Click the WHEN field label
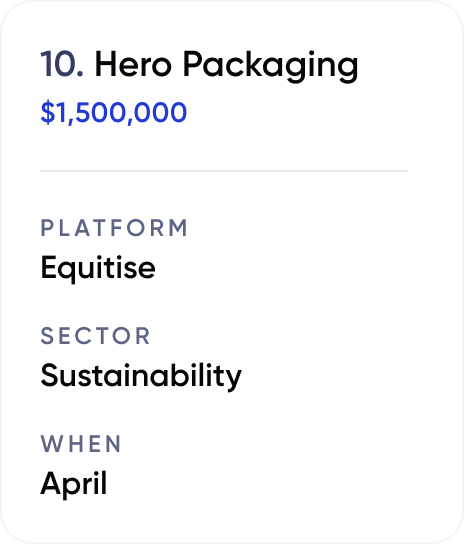 point(81,444)
